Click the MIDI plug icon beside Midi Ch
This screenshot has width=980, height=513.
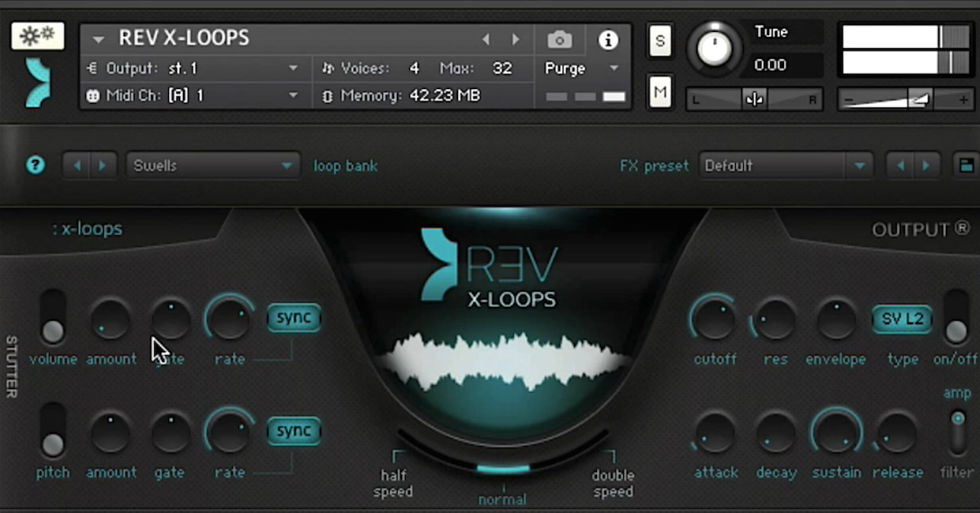click(x=92, y=96)
